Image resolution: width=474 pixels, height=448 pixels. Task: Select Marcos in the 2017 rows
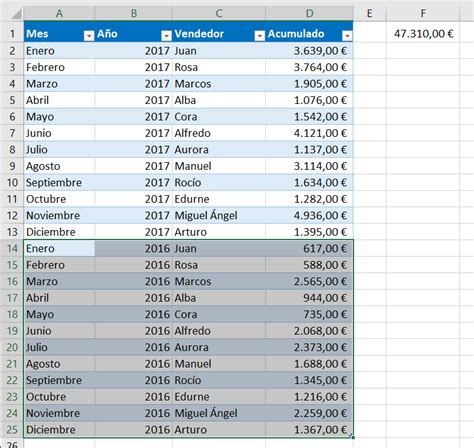tap(219, 84)
